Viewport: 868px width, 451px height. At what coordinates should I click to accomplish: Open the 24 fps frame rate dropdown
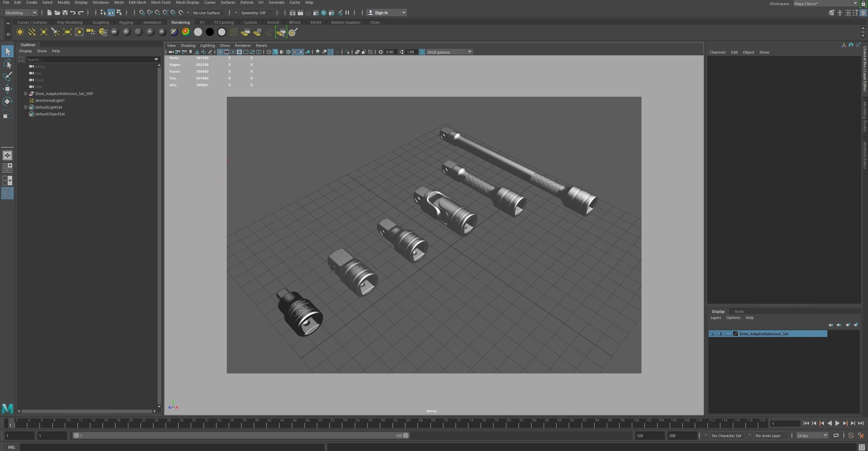(x=812, y=436)
